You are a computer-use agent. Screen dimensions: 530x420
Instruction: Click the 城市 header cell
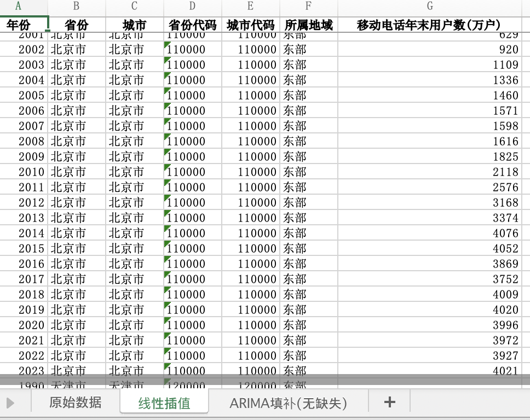tap(135, 25)
